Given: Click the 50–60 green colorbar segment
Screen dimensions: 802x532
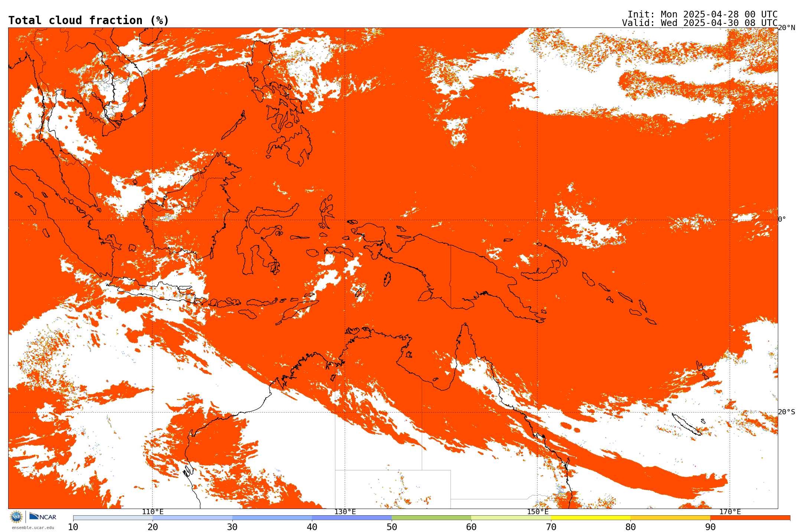Looking at the screenshot, I should (431, 518).
